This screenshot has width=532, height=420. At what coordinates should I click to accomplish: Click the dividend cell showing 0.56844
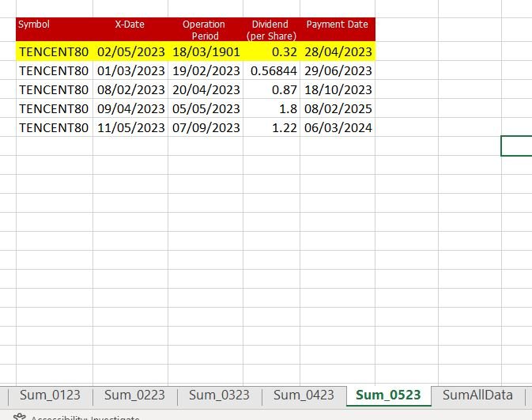point(272,71)
